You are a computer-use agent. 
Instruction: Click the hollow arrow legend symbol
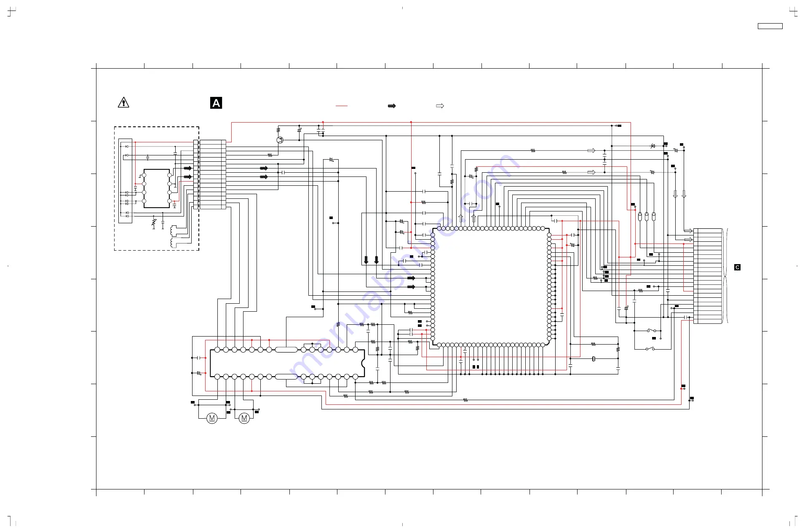click(x=440, y=106)
